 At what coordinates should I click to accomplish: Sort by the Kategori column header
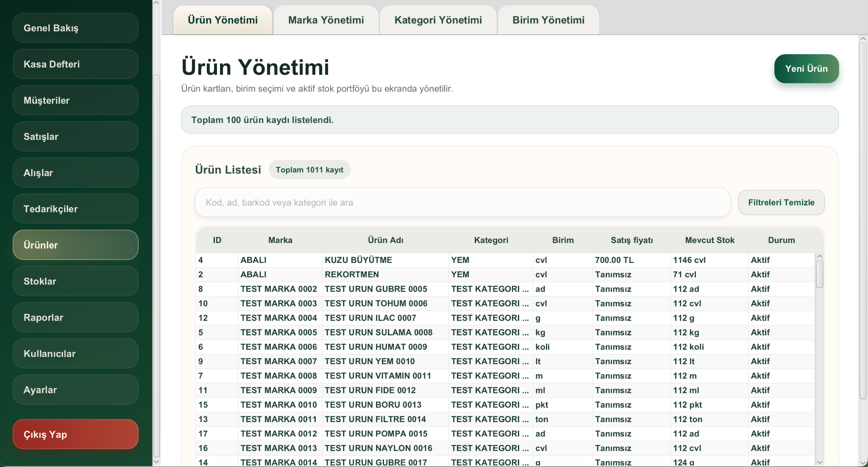(x=491, y=240)
